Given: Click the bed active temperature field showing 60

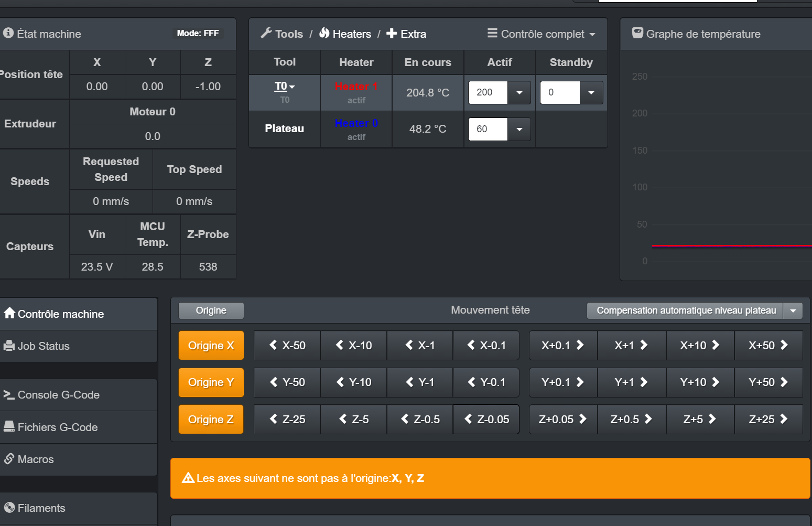Looking at the screenshot, I should coord(488,129).
